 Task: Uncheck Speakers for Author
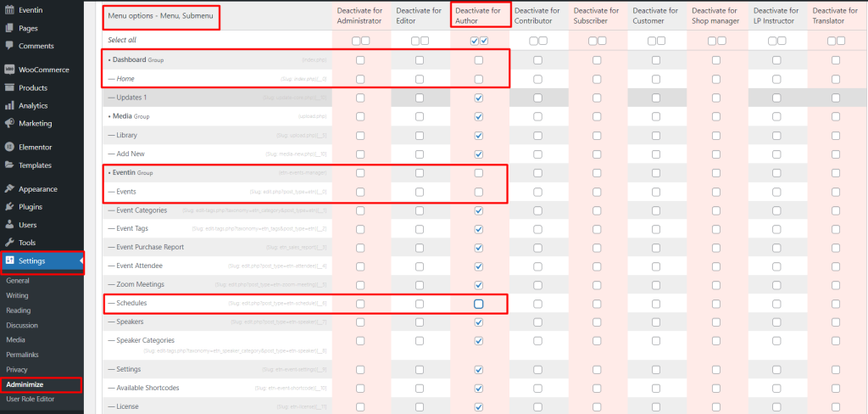pos(479,322)
